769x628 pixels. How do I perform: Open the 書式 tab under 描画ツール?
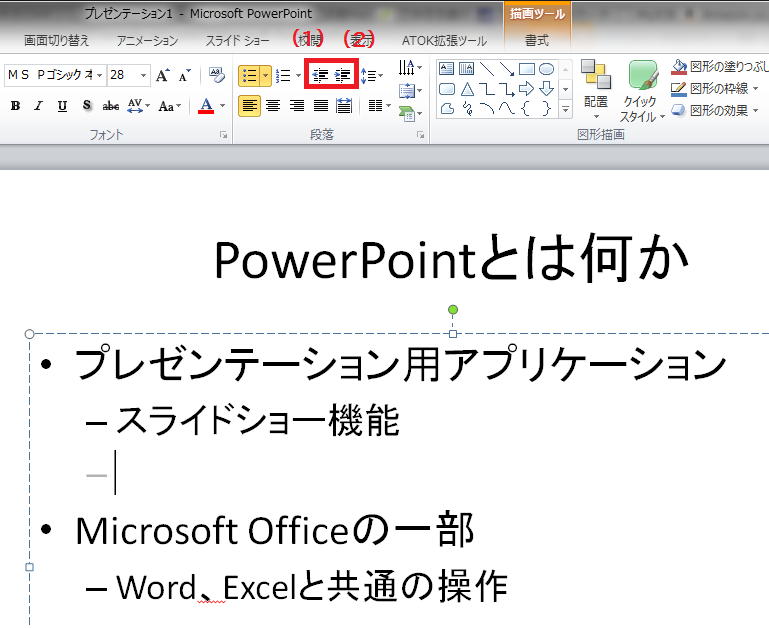coord(537,40)
